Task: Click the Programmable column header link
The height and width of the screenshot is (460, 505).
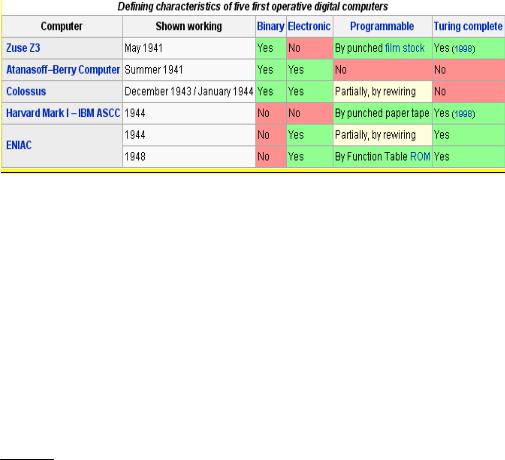Action: 382,26
